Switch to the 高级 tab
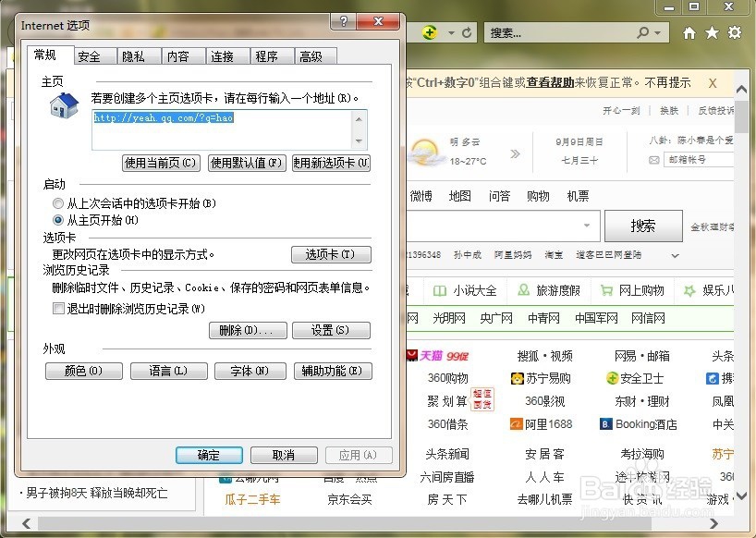The width and height of the screenshot is (756, 538). (316, 56)
